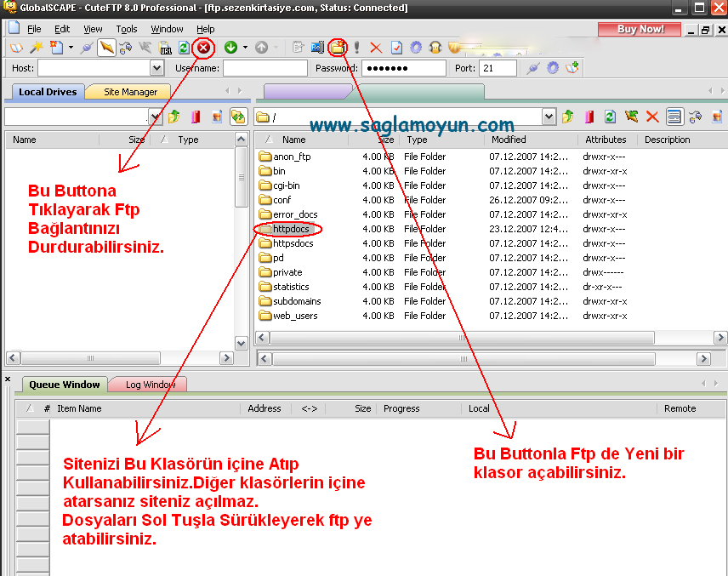Open the Window menu
This screenshot has height=576, width=728.
click(x=167, y=29)
